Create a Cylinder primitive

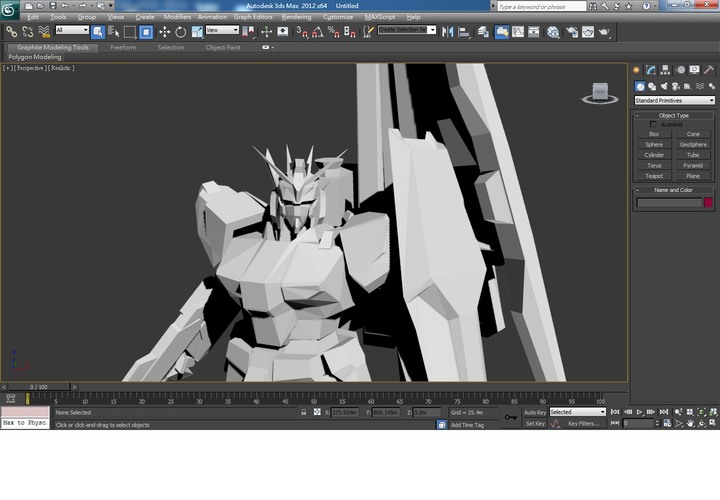(654, 155)
